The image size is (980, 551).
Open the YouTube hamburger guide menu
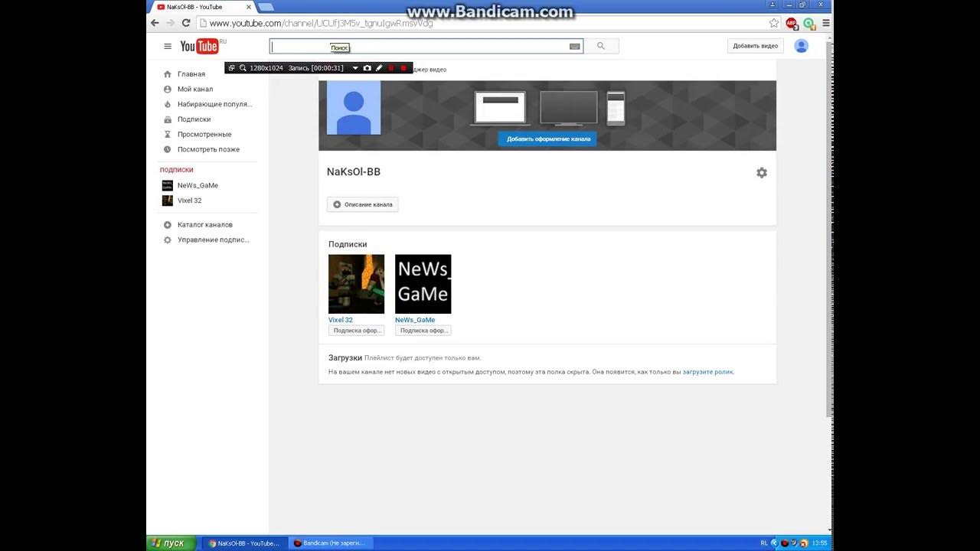coord(168,46)
